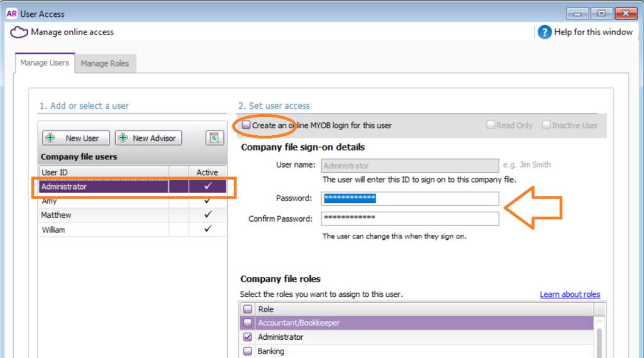This screenshot has height=358, width=644.
Task: Select the Manage Users tab
Action: tap(45, 63)
